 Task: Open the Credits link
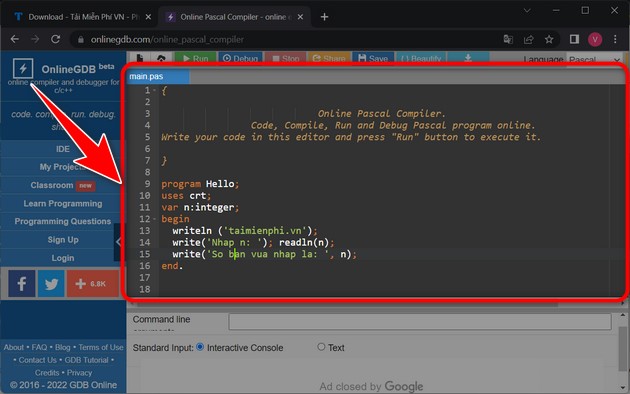click(x=47, y=373)
